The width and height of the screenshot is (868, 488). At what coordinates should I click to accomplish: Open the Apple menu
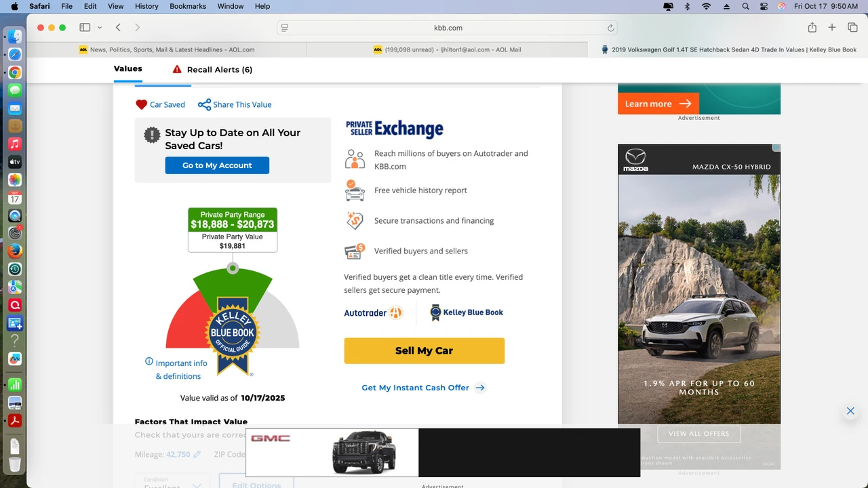14,6
